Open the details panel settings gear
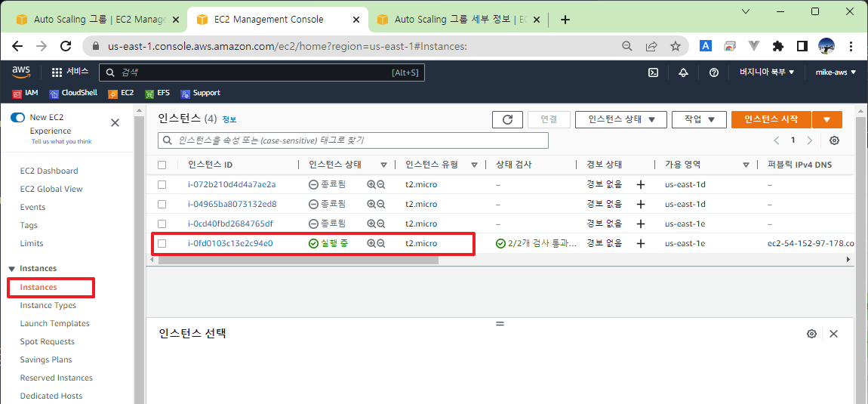The image size is (868, 404). coord(811,334)
